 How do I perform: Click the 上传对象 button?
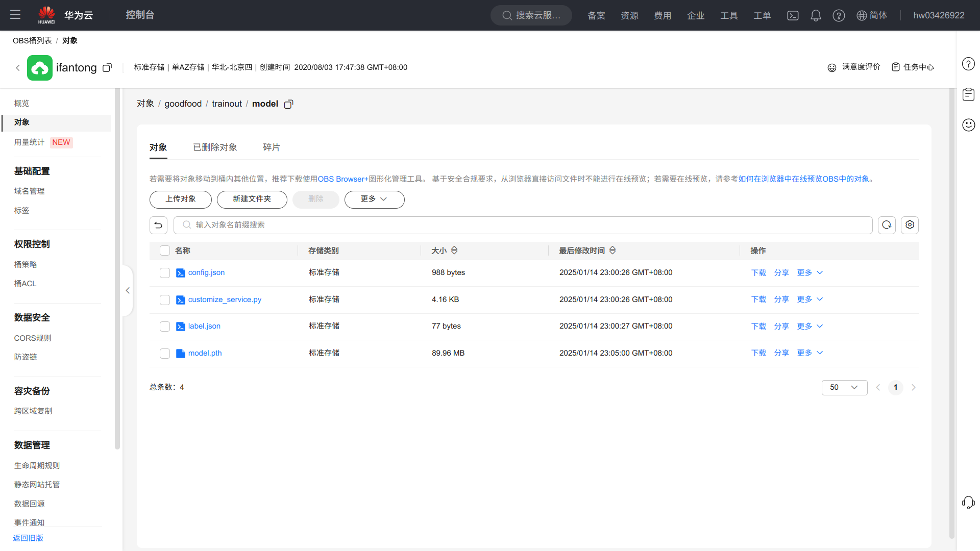[x=180, y=199]
